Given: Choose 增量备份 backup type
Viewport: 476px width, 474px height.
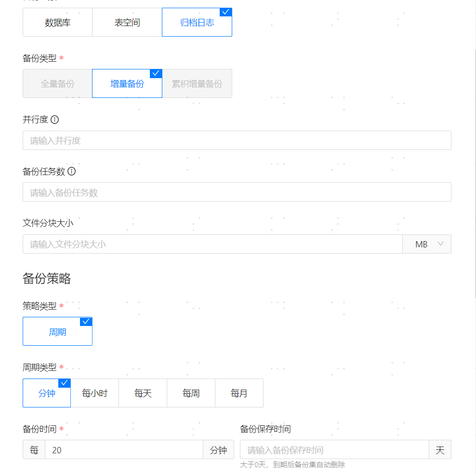Looking at the screenshot, I should [x=127, y=84].
